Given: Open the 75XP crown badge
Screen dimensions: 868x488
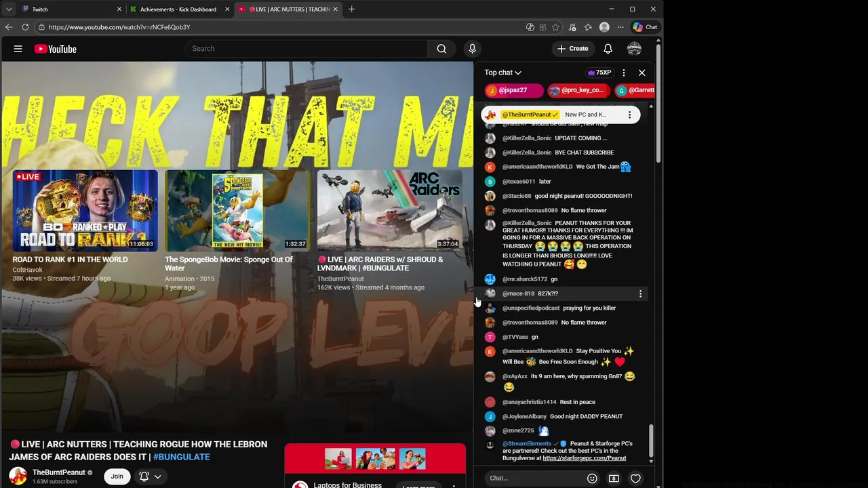Looking at the screenshot, I should (600, 73).
